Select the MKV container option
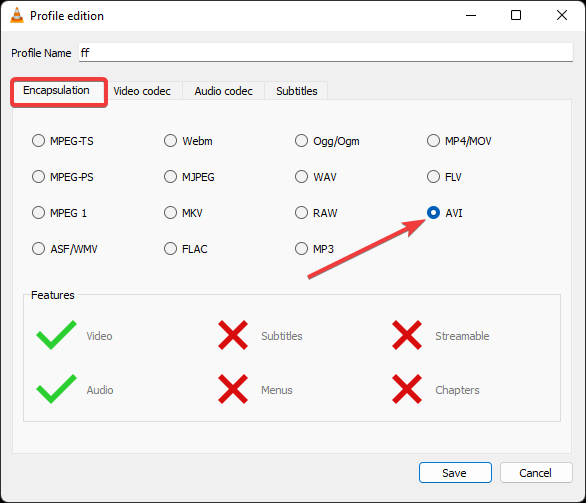Screen dimensions: 586x503 pos(170,213)
